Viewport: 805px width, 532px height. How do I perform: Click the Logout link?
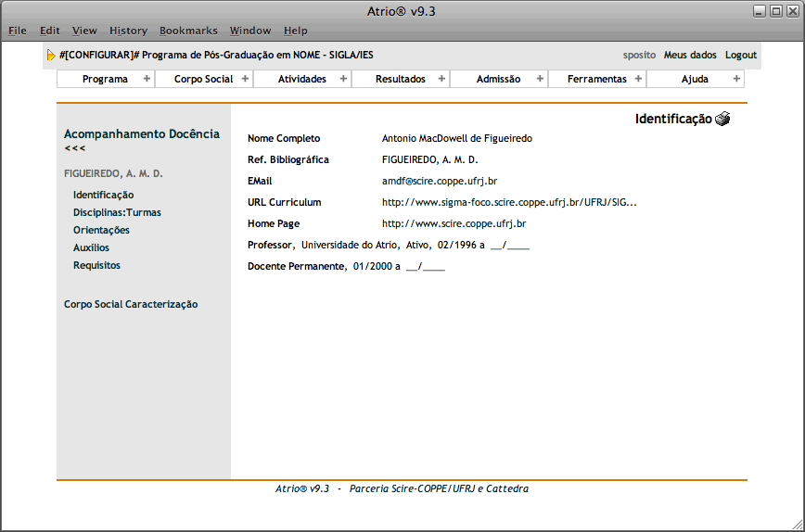(x=740, y=56)
